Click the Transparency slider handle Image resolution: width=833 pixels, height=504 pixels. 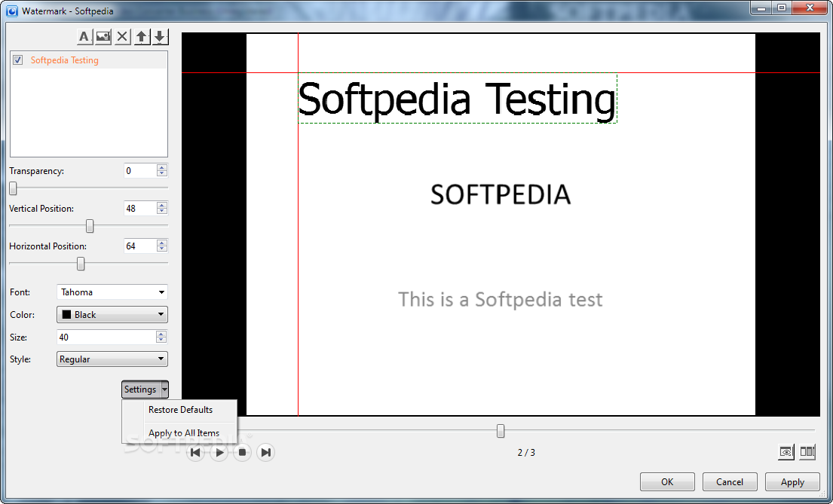14,188
